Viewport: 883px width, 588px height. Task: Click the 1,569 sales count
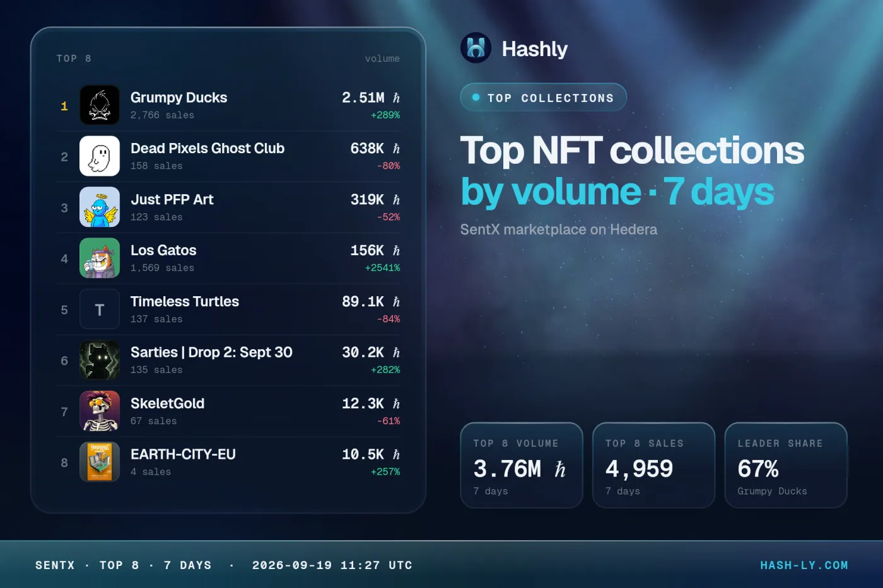click(x=162, y=268)
